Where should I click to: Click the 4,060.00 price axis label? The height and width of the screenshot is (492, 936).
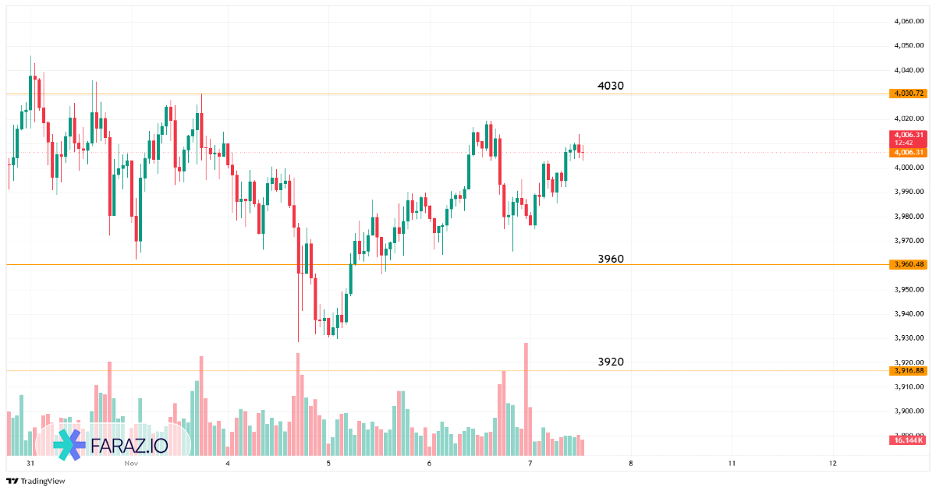coord(908,21)
